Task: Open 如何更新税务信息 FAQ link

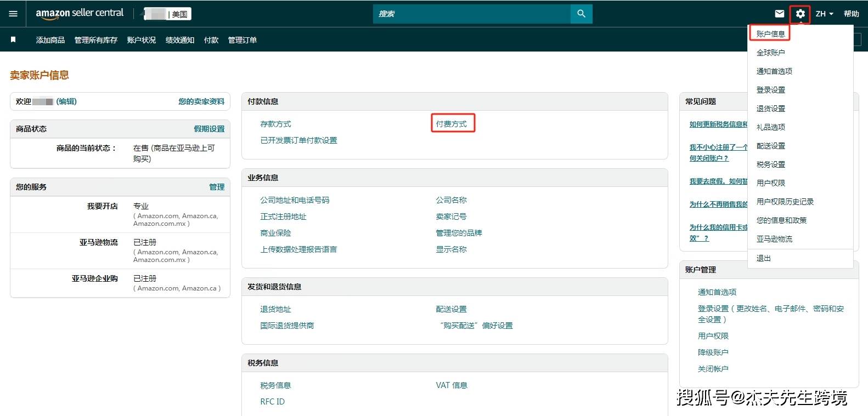Action: click(x=718, y=124)
